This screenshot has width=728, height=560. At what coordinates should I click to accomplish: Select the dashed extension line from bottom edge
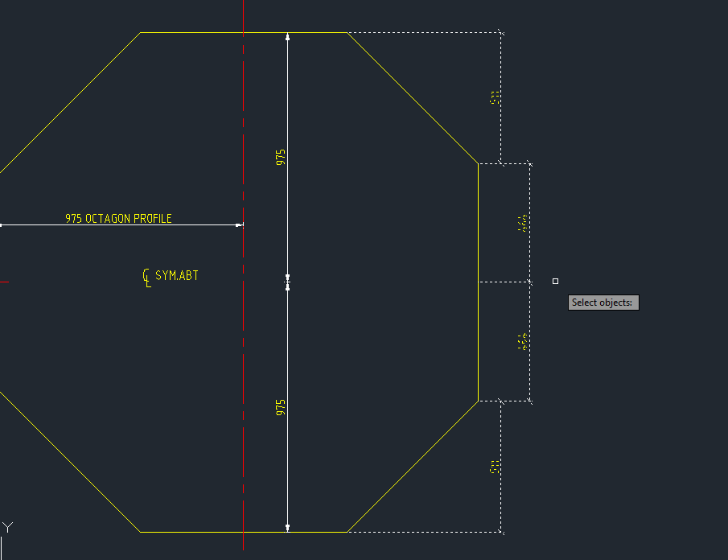425,532
